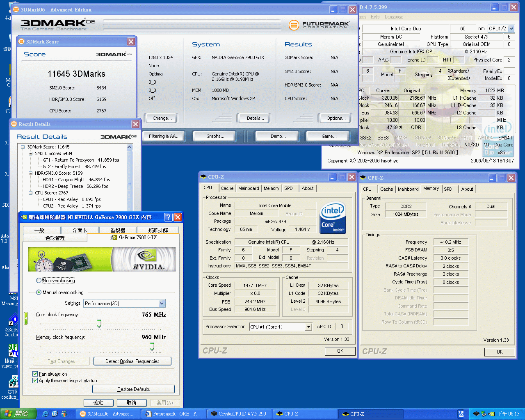Screen dimensions: 525x420
Task: Click the Restore Defaults button
Action: [133, 389]
